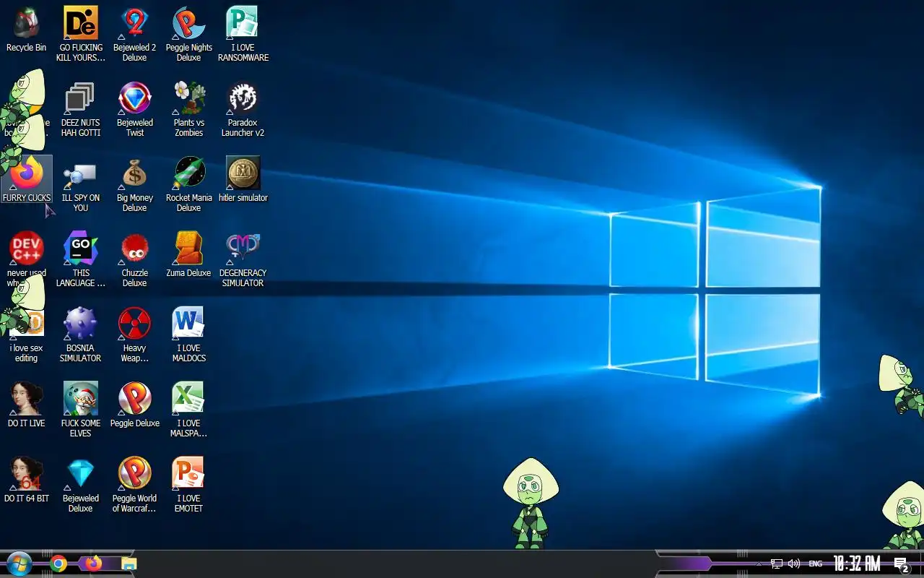Select the BOSNIA SIMULATOR spiked-ball shortcut
The image size is (924, 578).
(x=81, y=335)
